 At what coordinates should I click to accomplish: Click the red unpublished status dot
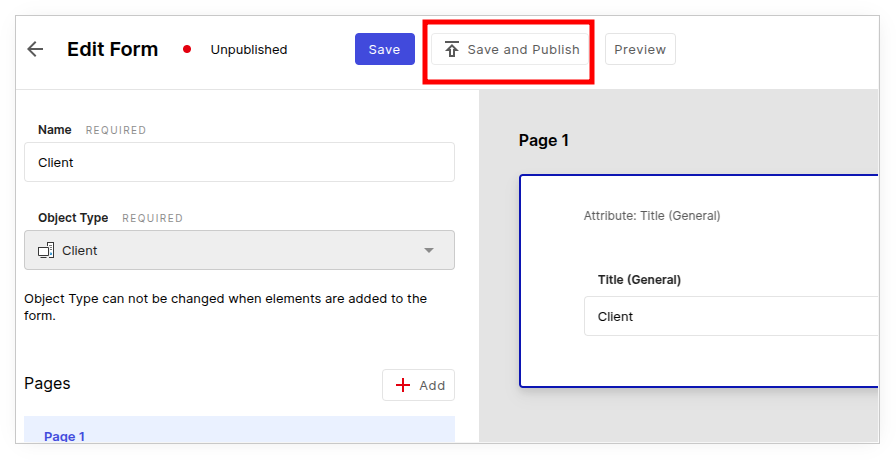(187, 49)
